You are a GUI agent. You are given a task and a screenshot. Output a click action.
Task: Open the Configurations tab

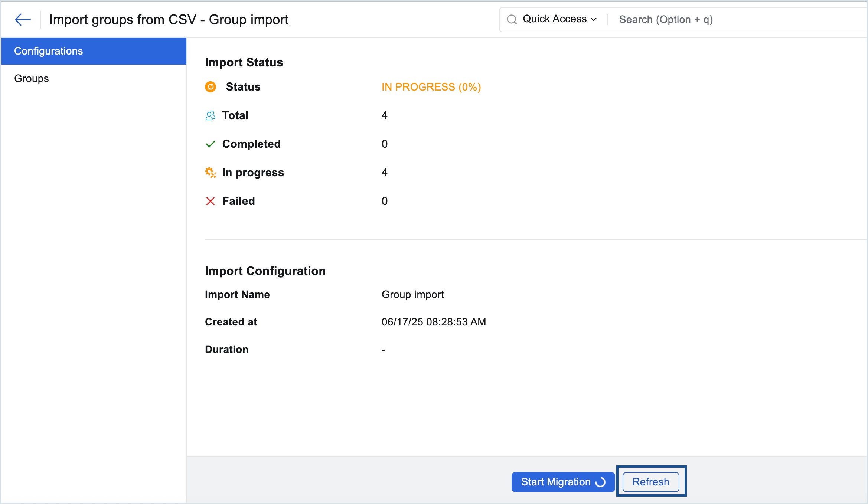(94, 51)
